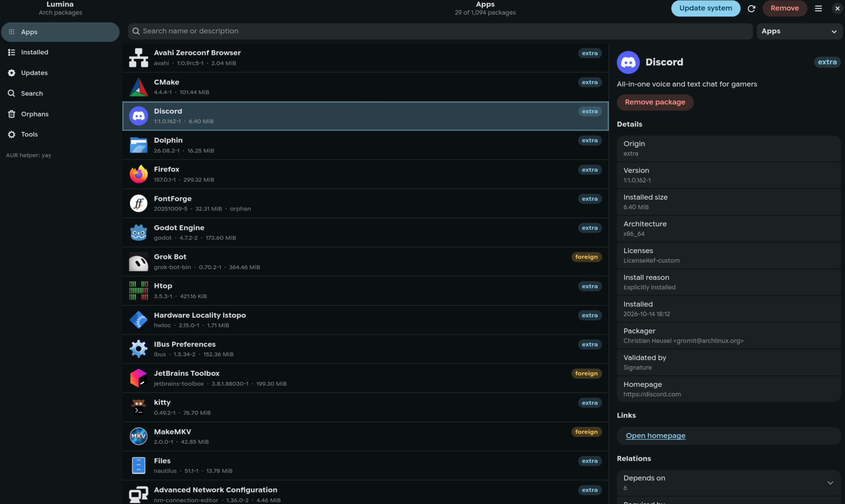
Task: Click the Htop meter icon
Action: [x=138, y=291]
